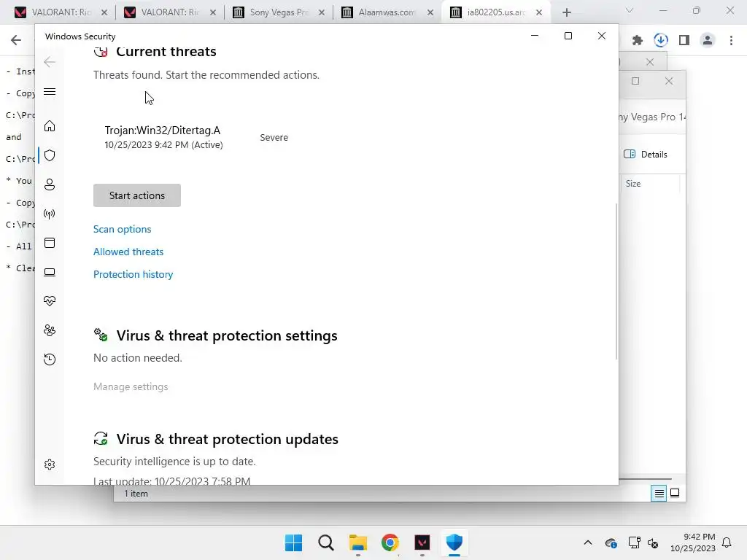Viewport: 747px width, 560px height.
Task: Switch File Explorer to details list view
Action: tap(659, 494)
